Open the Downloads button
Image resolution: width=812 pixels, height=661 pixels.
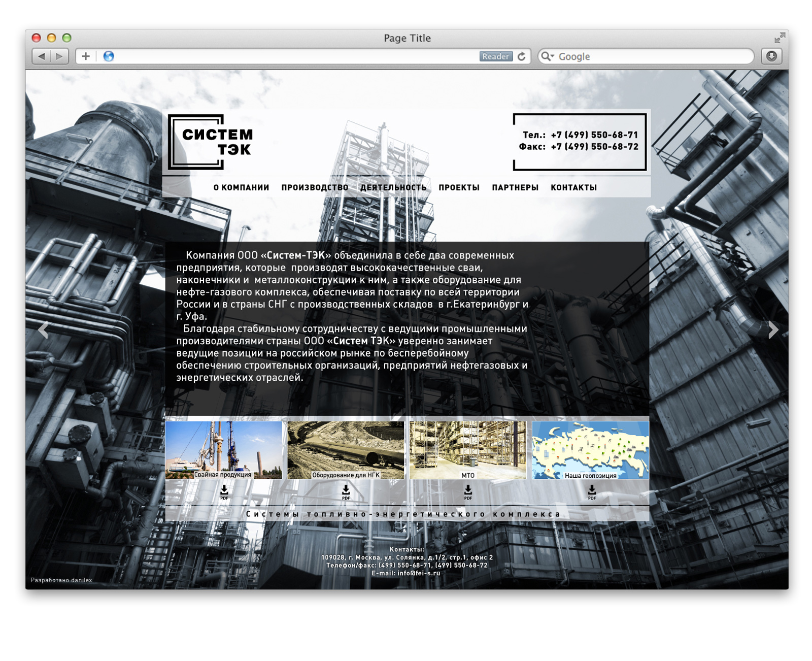(x=771, y=56)
